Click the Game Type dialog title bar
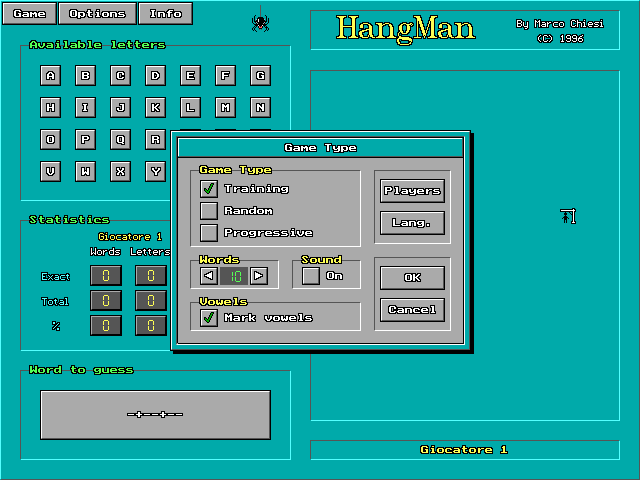This screenshot has width=640, height=480. [320, 148]
